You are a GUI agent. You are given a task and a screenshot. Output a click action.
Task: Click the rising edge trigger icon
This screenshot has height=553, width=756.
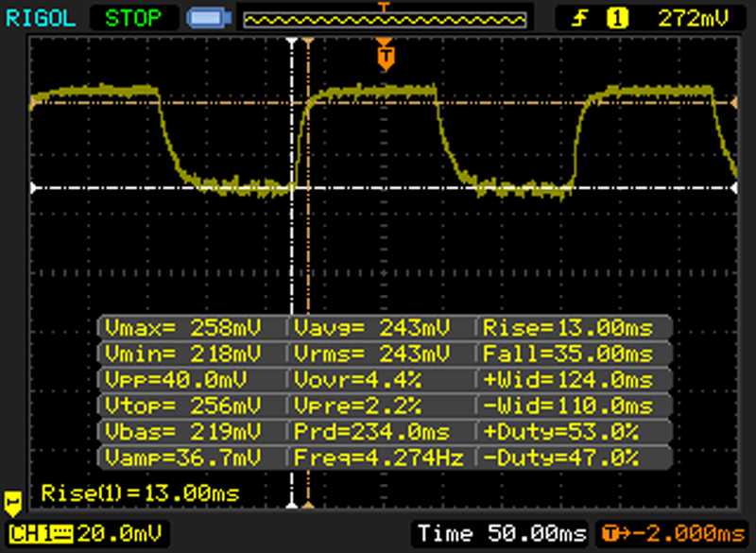coord(579,19)
